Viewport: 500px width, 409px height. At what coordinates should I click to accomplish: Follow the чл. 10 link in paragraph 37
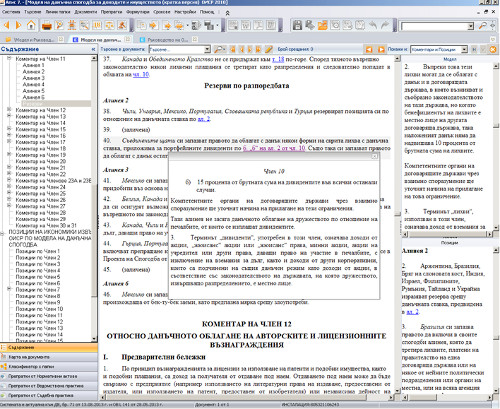click(x=141, y=74)
